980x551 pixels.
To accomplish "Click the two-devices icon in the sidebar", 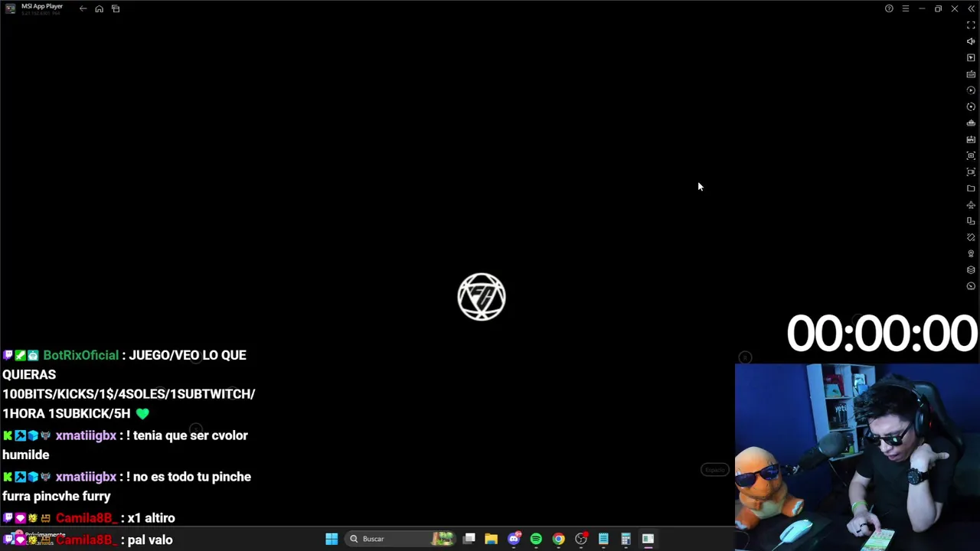I will (x=971, y=221).
